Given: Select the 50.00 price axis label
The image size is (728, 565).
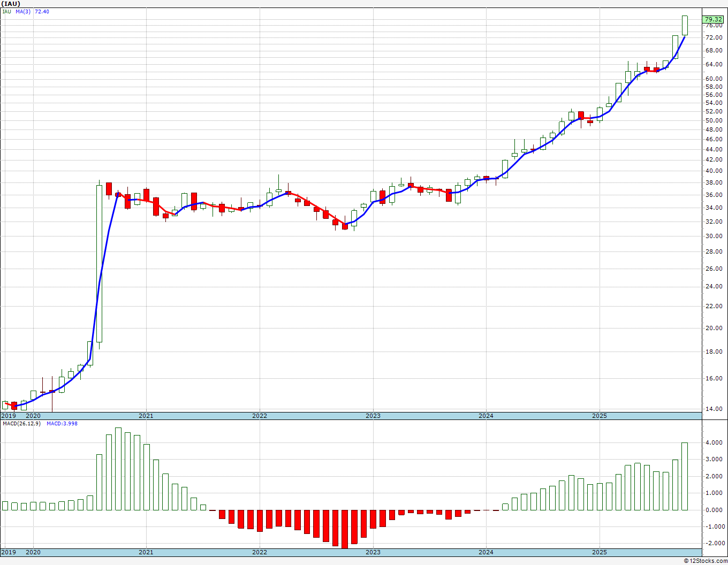Looking at the screenshot, I should tap(714, 121).
